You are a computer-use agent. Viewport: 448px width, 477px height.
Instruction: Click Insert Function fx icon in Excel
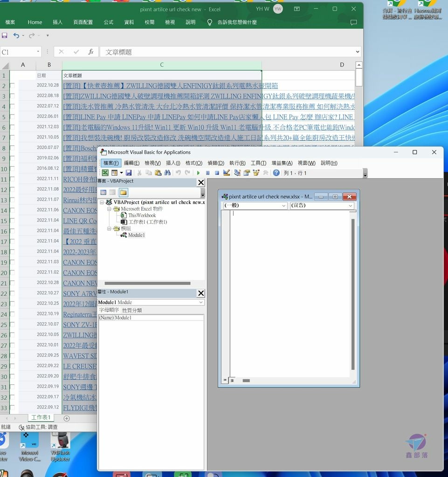(x=91, y=52)
